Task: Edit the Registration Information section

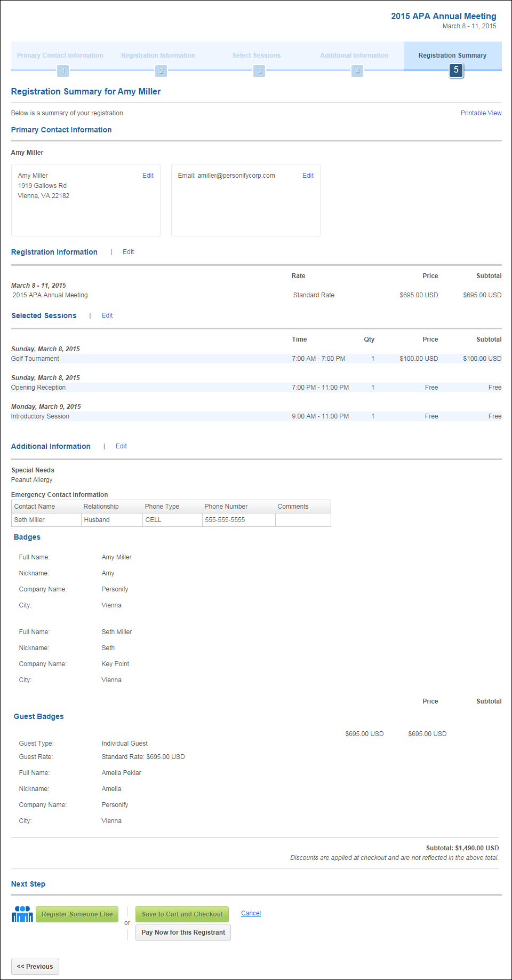Action: point(128,252)
